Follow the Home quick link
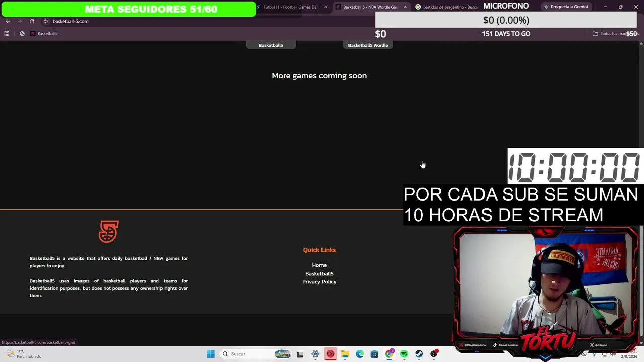Screen dimensions: 644x362 point(319,265)
